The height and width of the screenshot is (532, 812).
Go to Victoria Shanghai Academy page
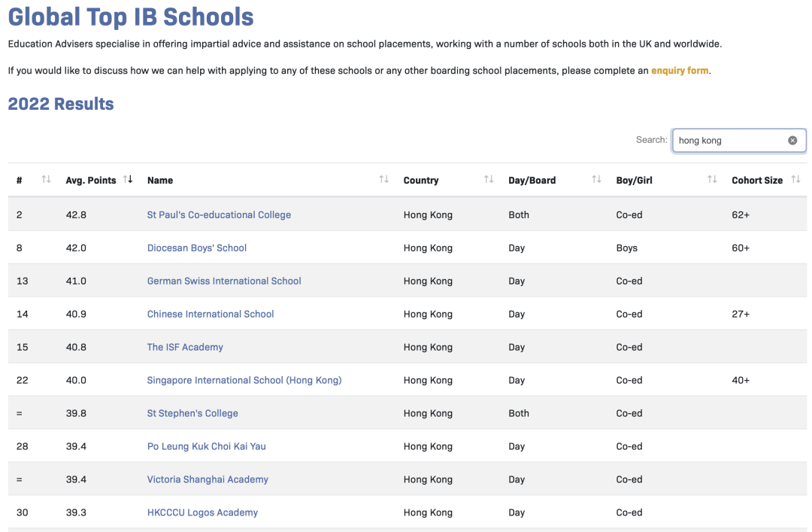[x=208, y=479]
